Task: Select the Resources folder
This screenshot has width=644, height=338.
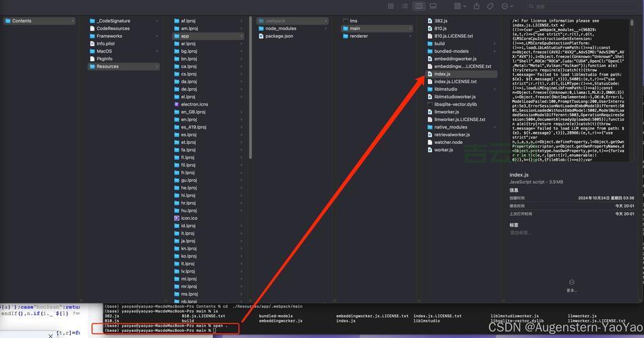Action: click(107, 66)
